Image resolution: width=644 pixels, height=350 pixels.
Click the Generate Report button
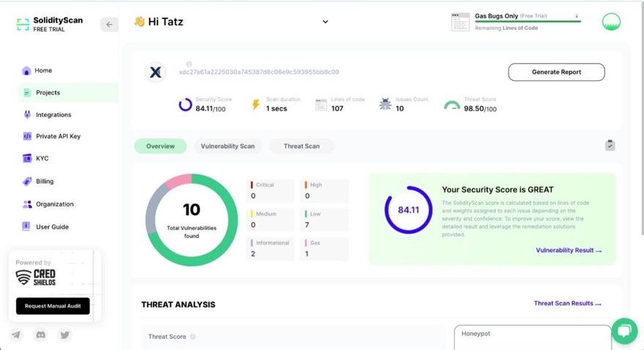tap(556, 72)
